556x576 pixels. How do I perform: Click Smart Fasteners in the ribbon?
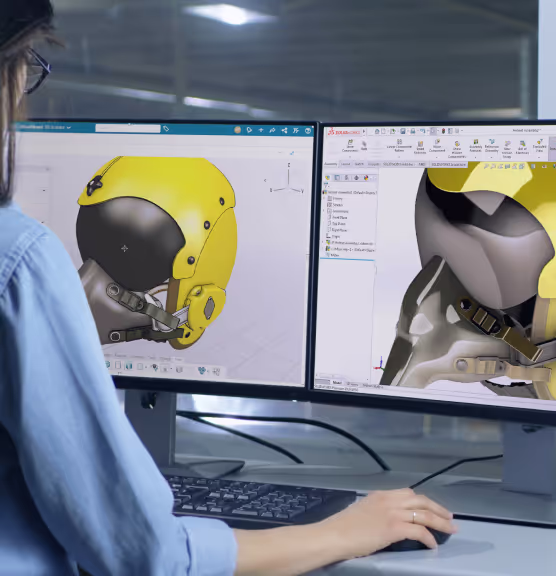[x=420, y=147]
